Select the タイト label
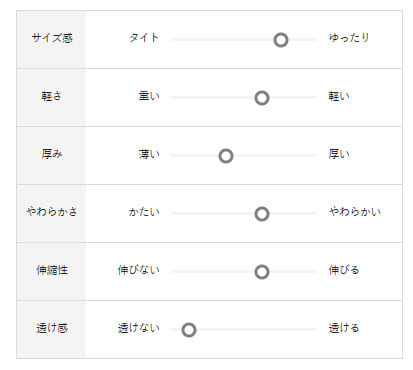The width and height of the screenshot is (413, 370). (x=144, y=38)
